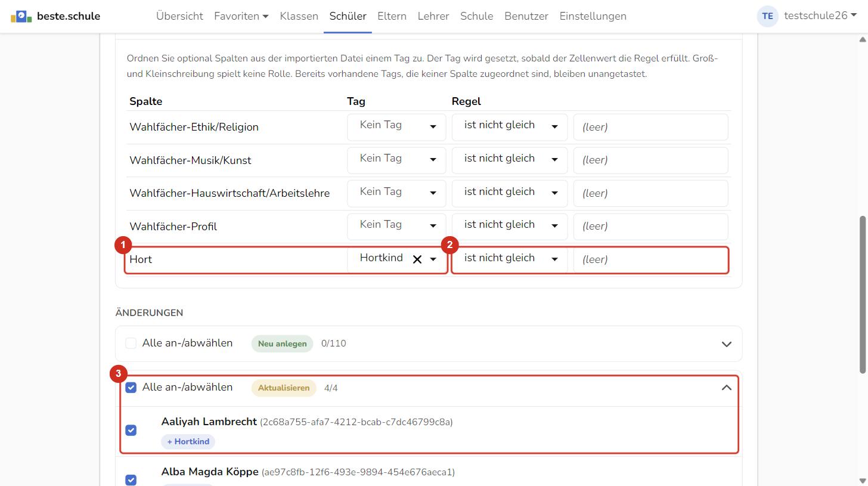Image resolution: width=868 pixels, height=486 pixels.
Task: Clear the Hortkind tag with the X icon
Action: point(417,259)
